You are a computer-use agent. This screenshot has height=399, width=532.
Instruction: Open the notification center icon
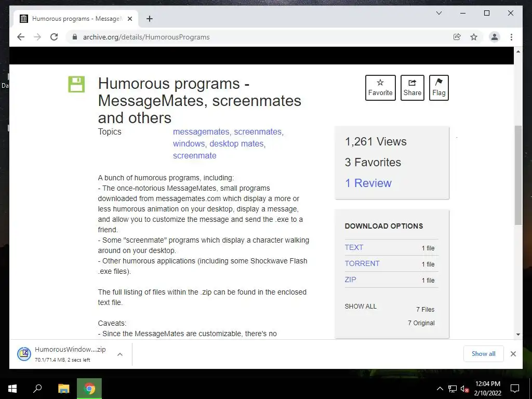click(515, 389)
